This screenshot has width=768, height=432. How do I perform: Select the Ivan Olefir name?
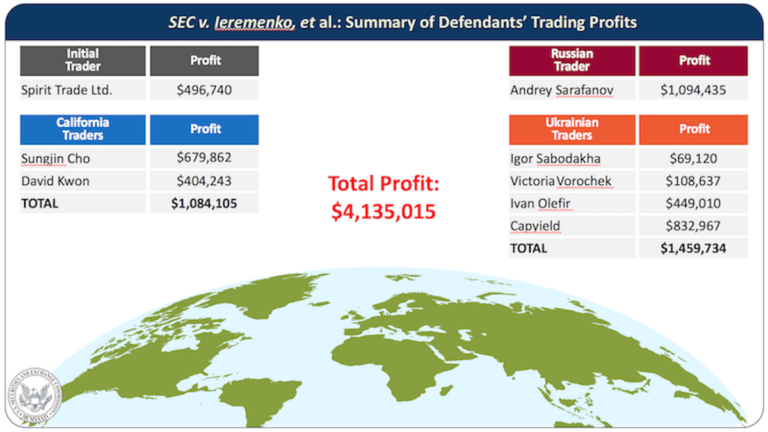540,203
